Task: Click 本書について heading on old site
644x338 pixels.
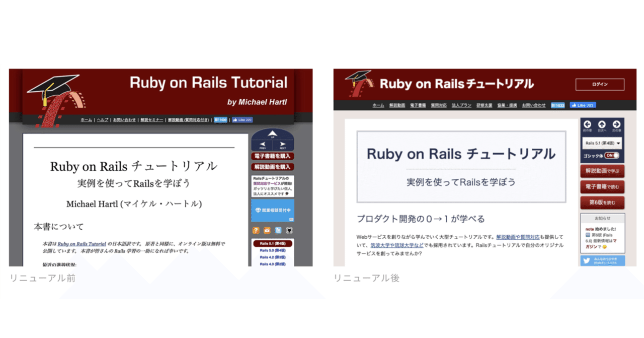Action: [59, 227]
